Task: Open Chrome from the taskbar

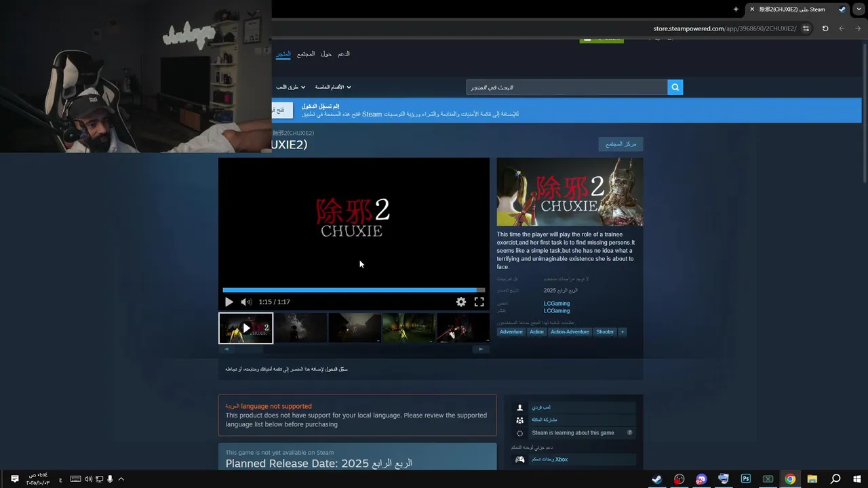Action: coord(790,479)
